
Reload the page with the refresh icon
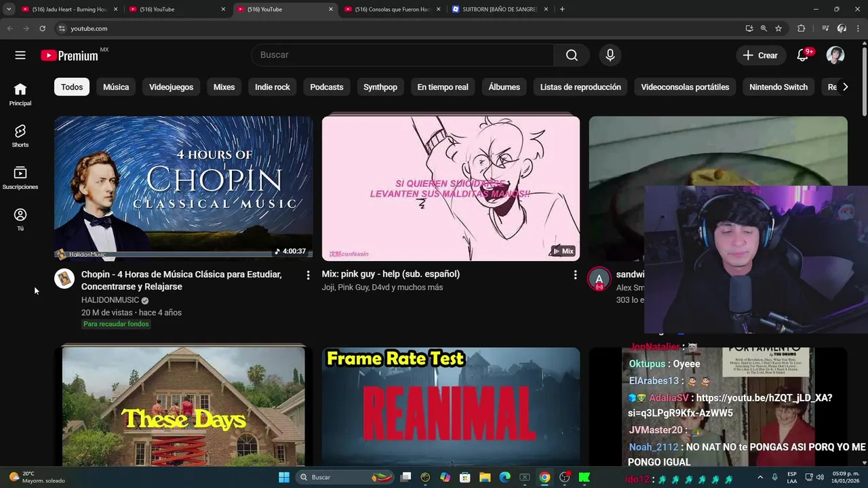coord(42,28)
